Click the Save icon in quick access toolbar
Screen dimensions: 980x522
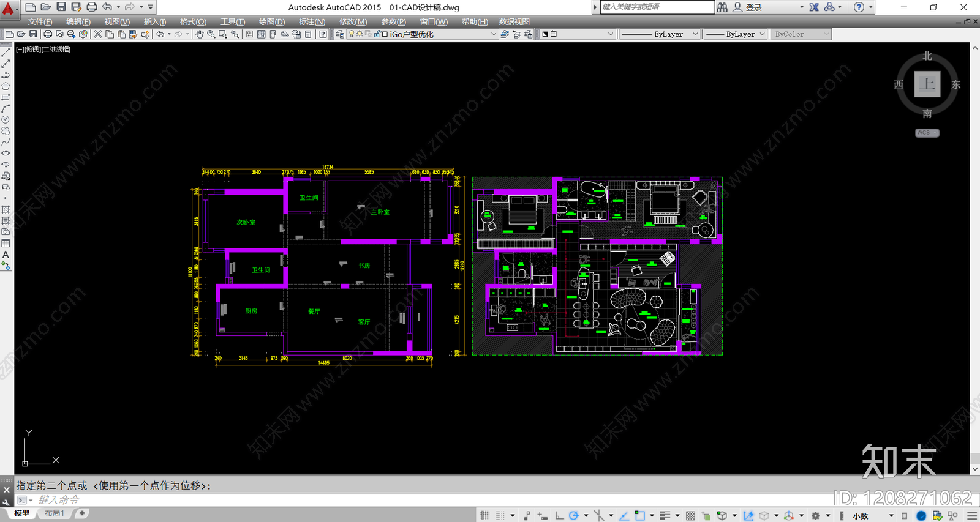(61, 7)
